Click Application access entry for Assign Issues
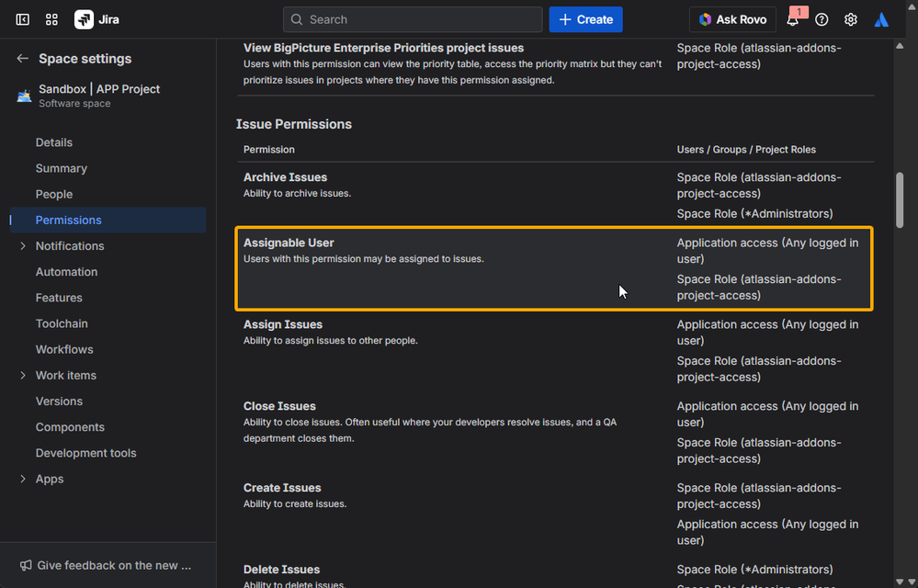Viewport: 918px width, 588px height. 767,333
